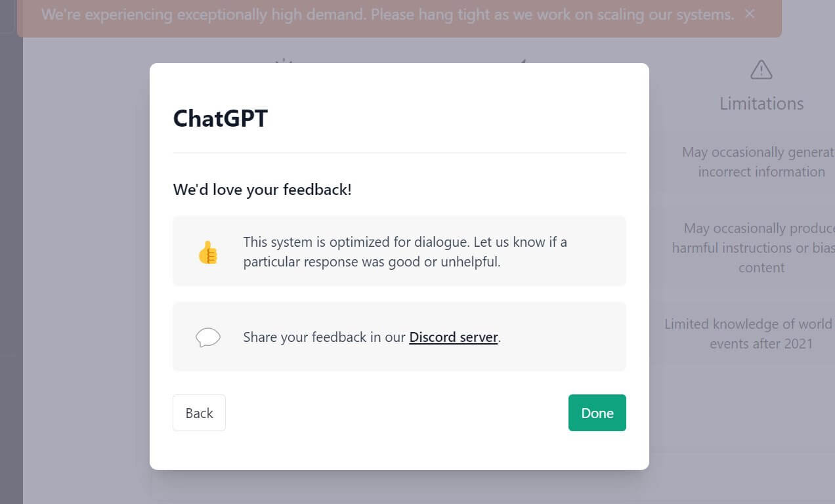Screen dimensions: 835x504
Task: Click the We'd love your feedback heading
Action: 262,189
